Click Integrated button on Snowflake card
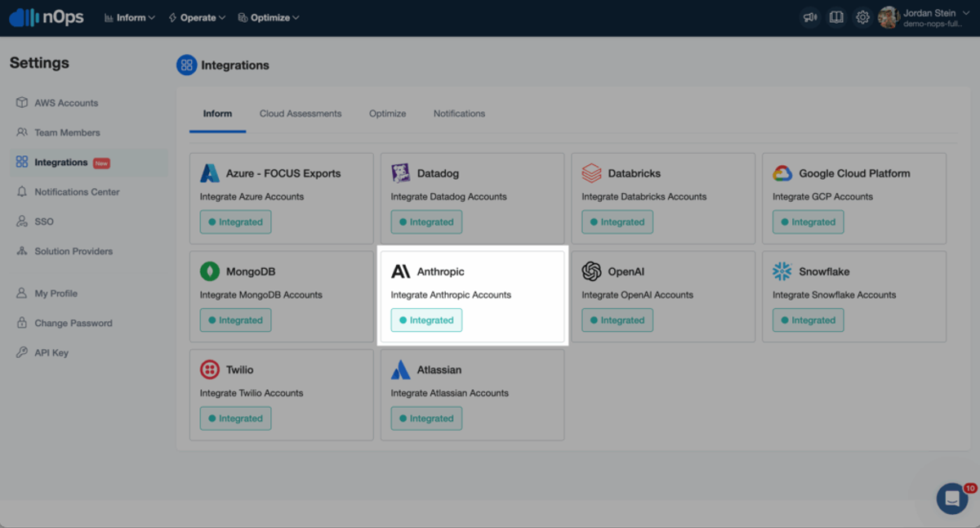 pyautogui.click(x=808, y=320)
